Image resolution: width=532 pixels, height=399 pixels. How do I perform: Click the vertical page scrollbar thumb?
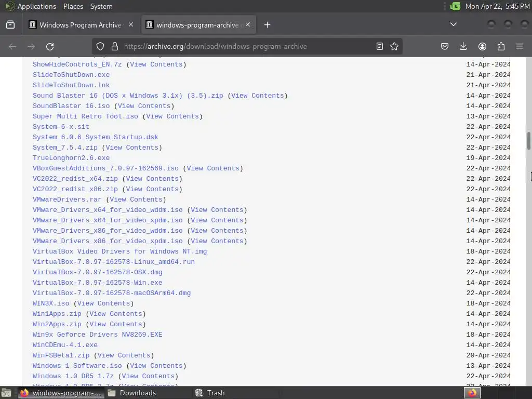[x=528, y=140]
